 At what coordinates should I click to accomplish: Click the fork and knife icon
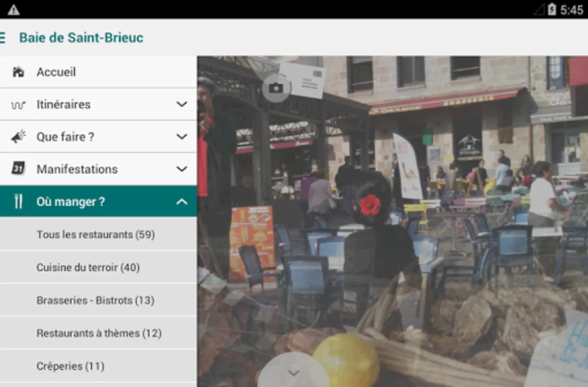(18, 201)
